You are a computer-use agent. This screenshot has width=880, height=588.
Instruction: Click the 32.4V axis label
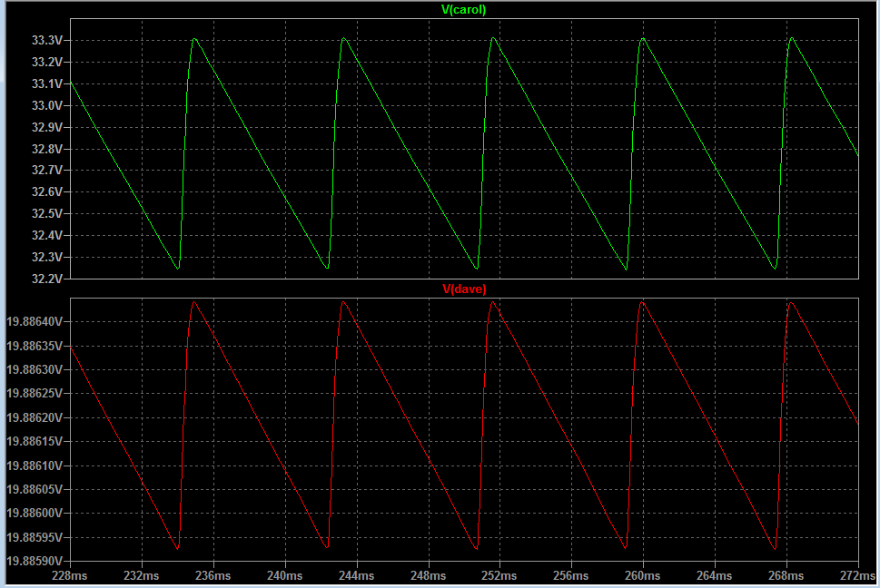47,235
